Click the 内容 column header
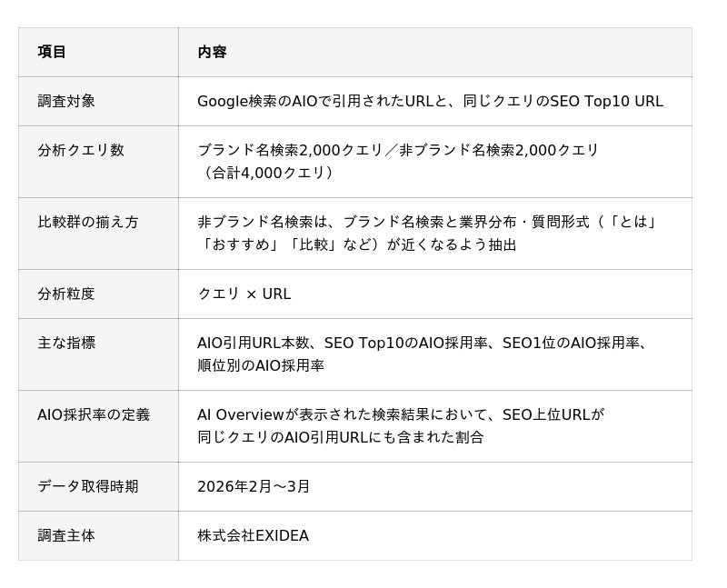 (x=212, y=52)
